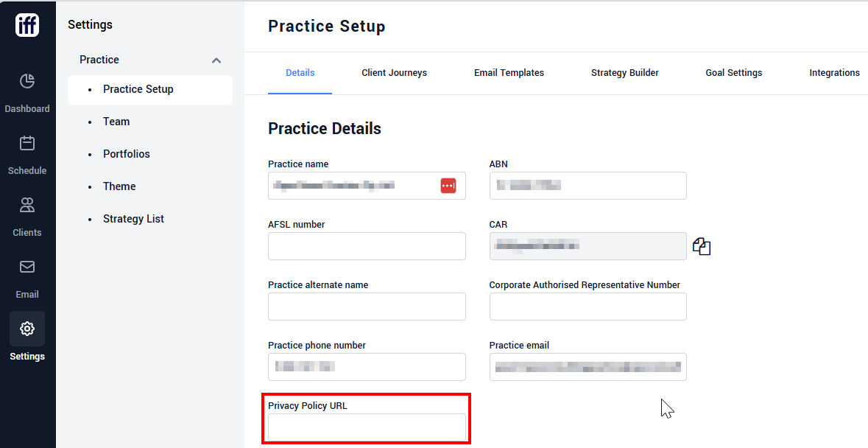This screenshot has height=448, width=868.
Task: Open Strategy List settings item
Action: click(133, 219)
